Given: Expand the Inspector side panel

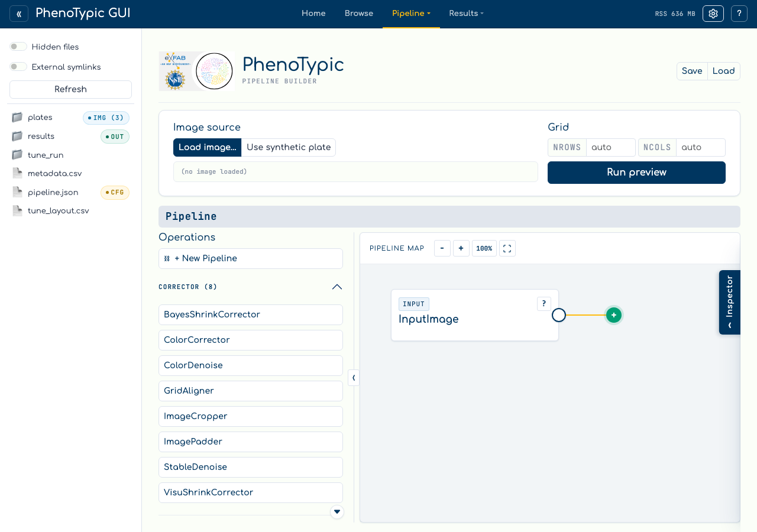Looking at the screenshot, I should (x=730, y=302).
